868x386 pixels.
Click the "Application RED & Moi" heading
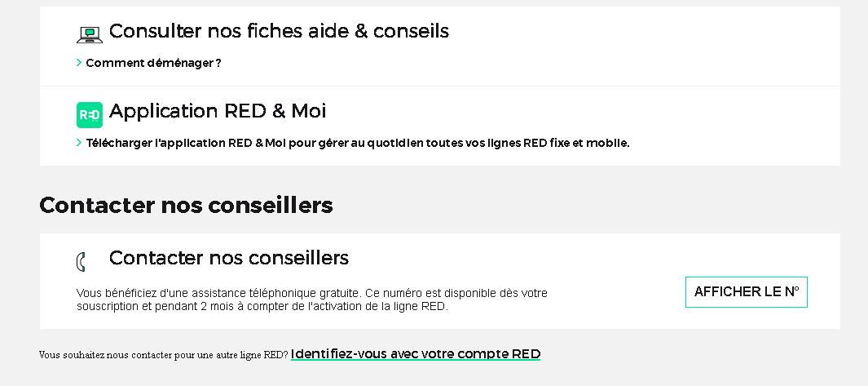pos(218,111)
